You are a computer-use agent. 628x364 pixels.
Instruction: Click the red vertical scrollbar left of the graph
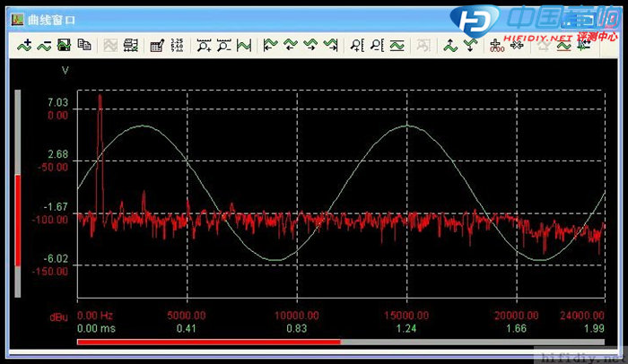coord(17,220)
